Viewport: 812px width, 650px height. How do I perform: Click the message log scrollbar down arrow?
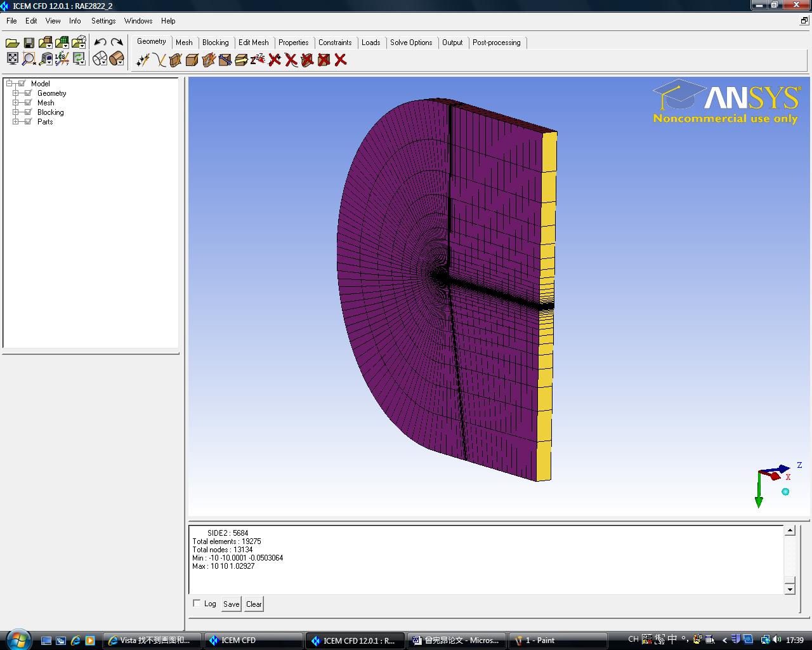click(790, 589)
